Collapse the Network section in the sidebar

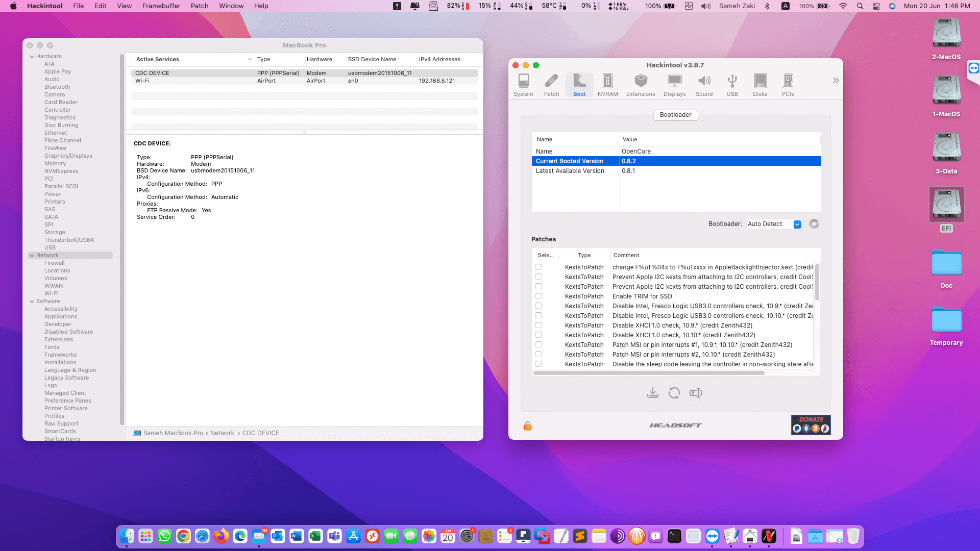coord(32,256)
